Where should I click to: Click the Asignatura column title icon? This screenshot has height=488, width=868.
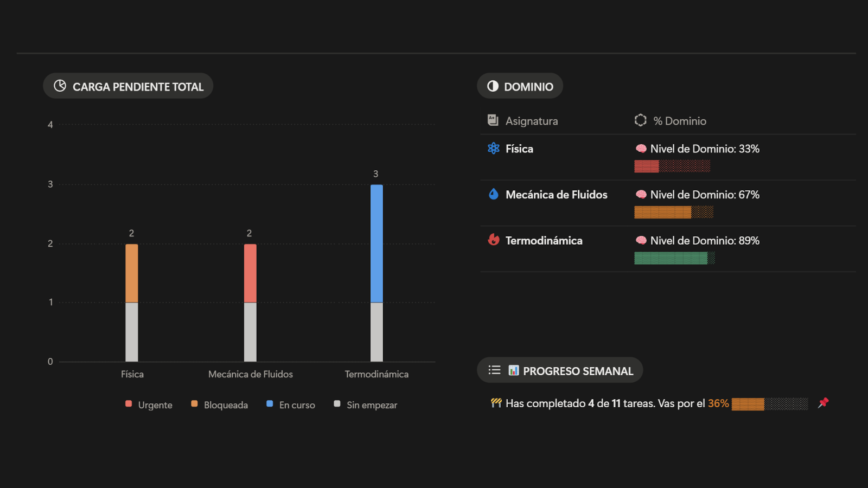(x=493, y=120)
